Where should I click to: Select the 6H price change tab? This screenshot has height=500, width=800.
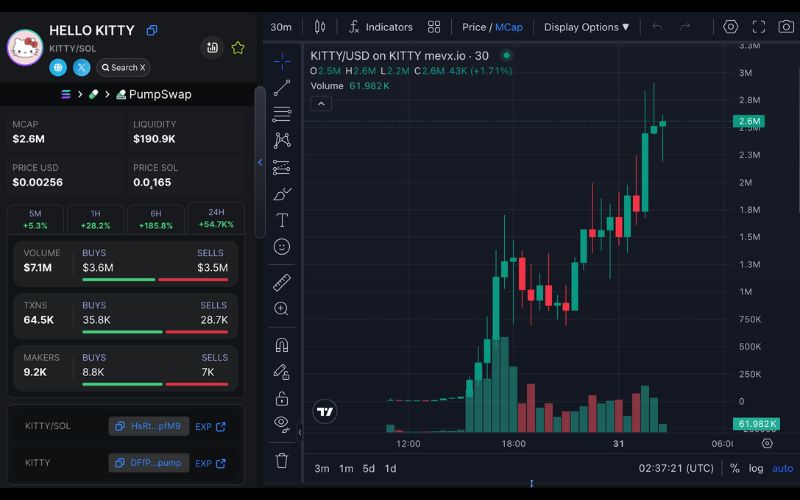[x=156, y=219]
